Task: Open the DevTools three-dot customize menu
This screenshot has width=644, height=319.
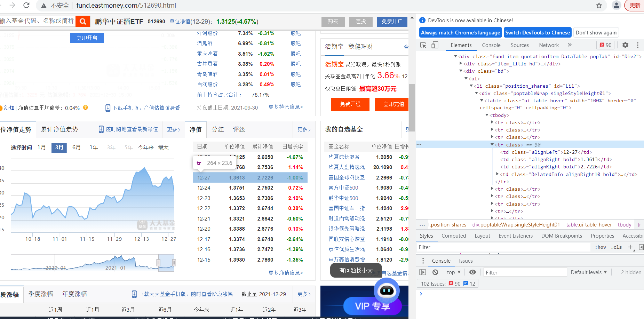Action: click(637, 45)
